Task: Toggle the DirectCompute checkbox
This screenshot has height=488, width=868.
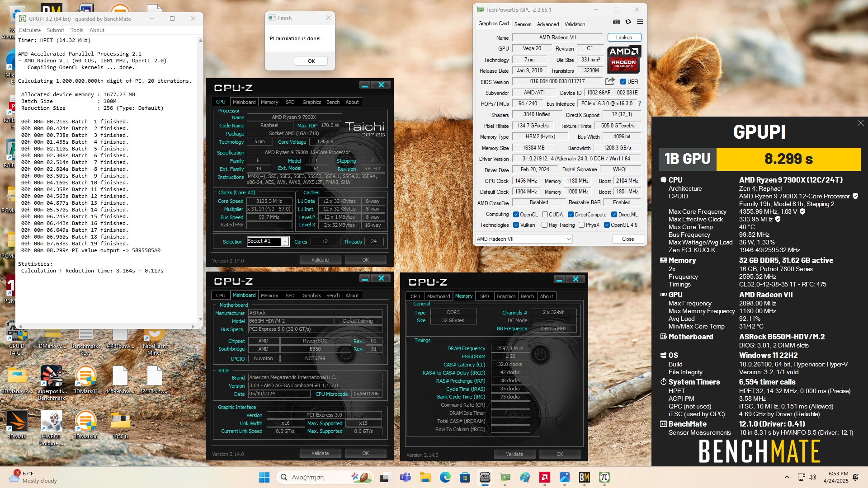Action: click(x=571, y=215)
